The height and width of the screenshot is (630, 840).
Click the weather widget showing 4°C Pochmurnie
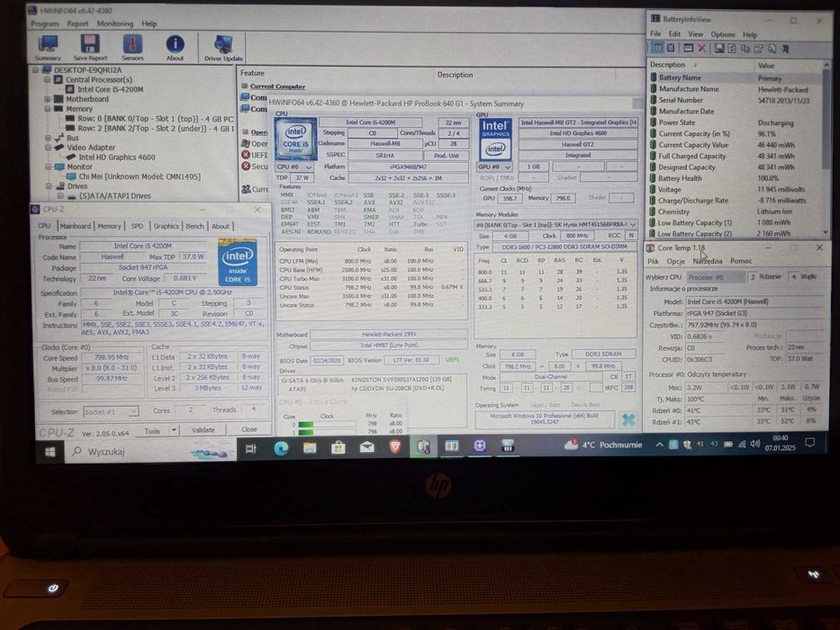click(602, 445)
